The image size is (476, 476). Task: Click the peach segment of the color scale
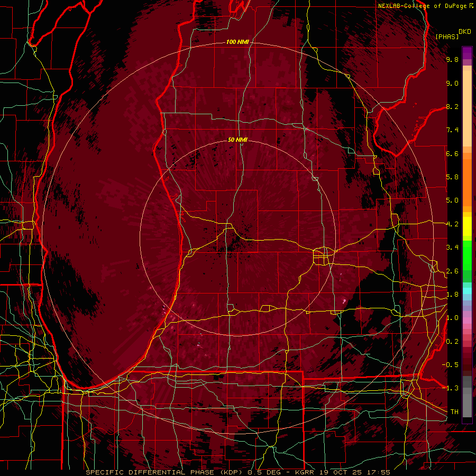pos(467,108)
